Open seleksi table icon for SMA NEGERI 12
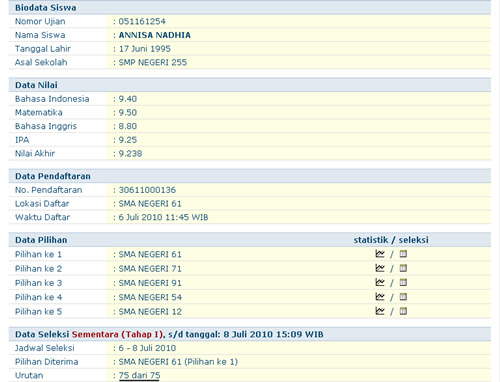The width and height of the screenshot is (500, 382). pyautogui.click(x=403, y=311)
